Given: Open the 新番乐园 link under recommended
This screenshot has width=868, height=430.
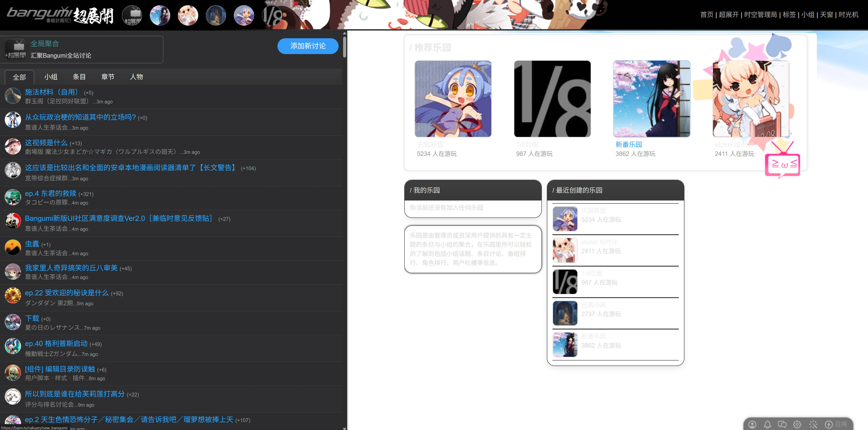Looking at the screenshot, I should [x=629, y=144].
